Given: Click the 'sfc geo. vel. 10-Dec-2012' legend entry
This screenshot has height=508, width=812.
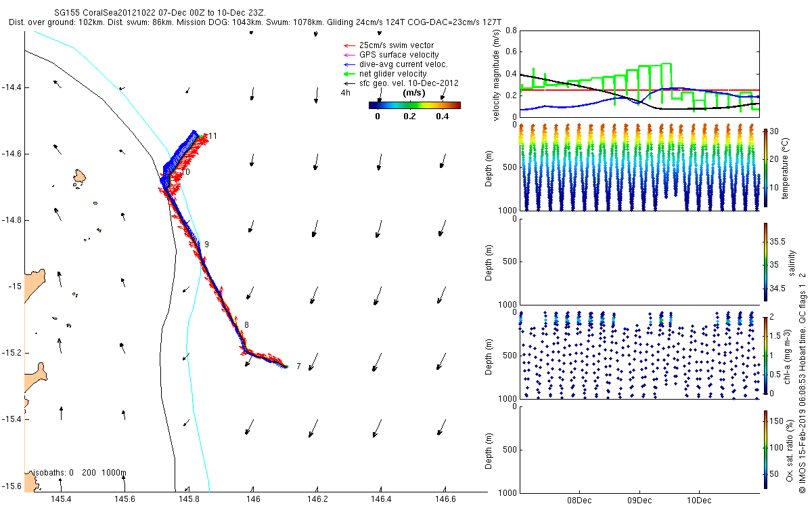Looking at the screenshot, I should click(x=401, y=83).
